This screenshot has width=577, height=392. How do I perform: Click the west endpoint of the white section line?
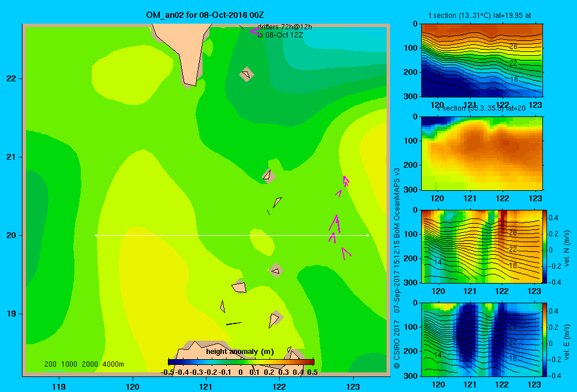pos(96,235)
